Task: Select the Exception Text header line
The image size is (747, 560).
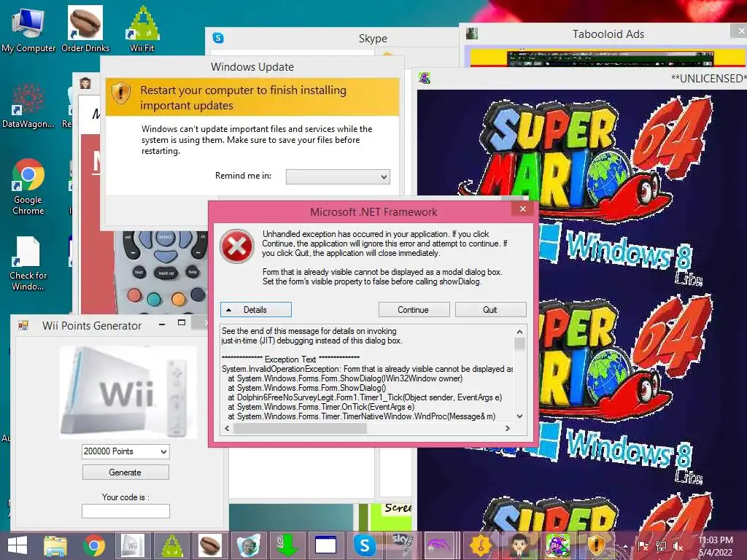Action: click(x=290, y=359)
